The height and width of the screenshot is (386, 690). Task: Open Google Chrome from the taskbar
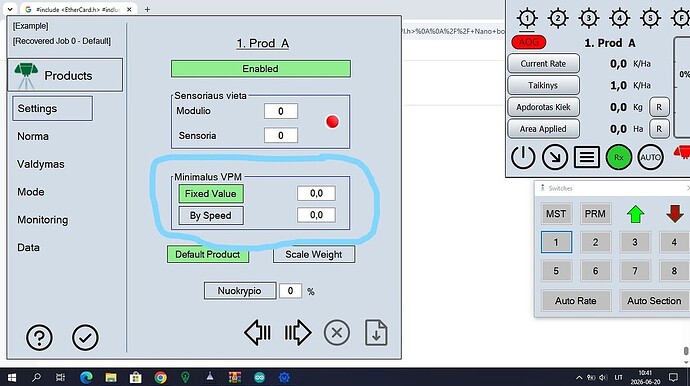tap(161, 377)
